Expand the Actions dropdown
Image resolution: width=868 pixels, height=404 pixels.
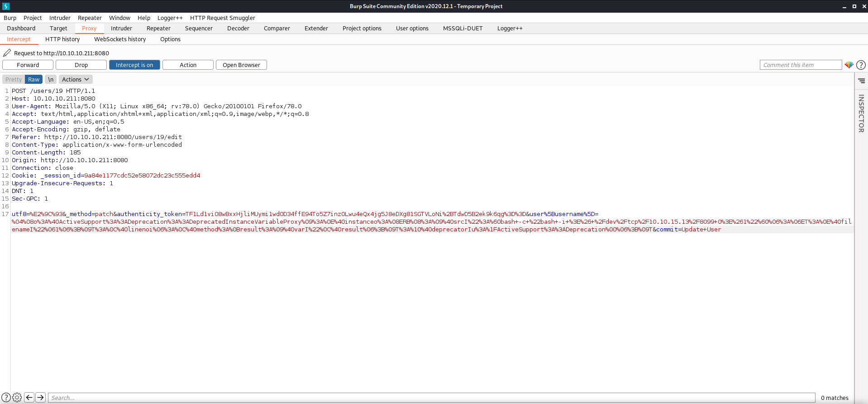[75, 79]
